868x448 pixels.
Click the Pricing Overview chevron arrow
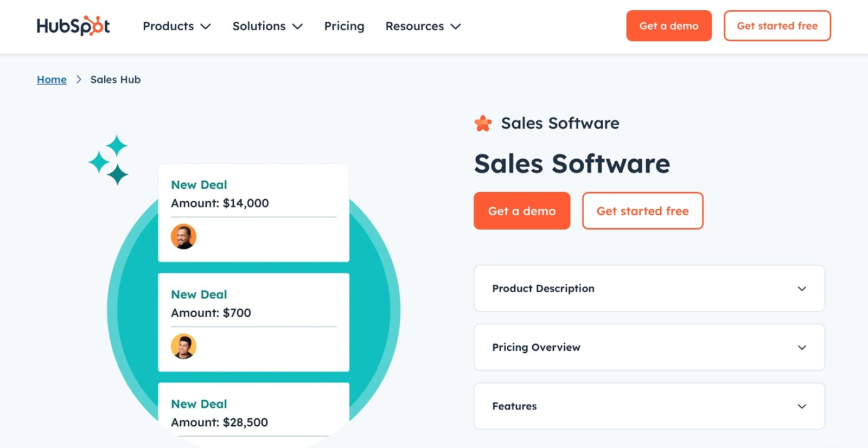(x=802, y=348)
